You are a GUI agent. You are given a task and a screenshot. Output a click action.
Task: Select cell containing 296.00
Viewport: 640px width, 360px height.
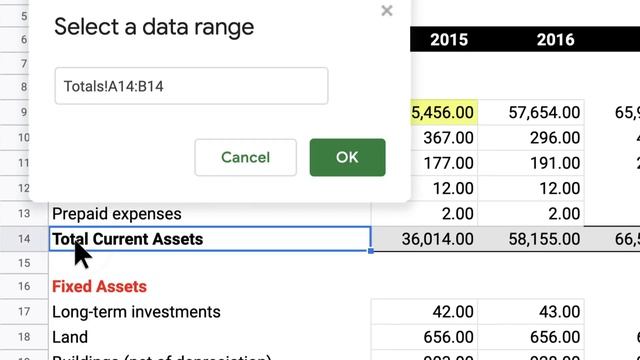click(531, 138)
